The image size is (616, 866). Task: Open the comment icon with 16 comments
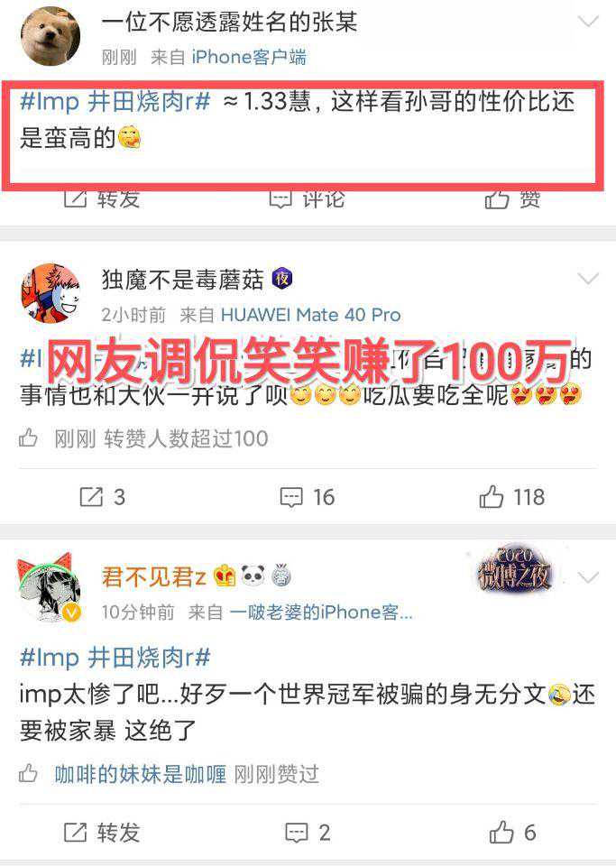click(308, 497)
